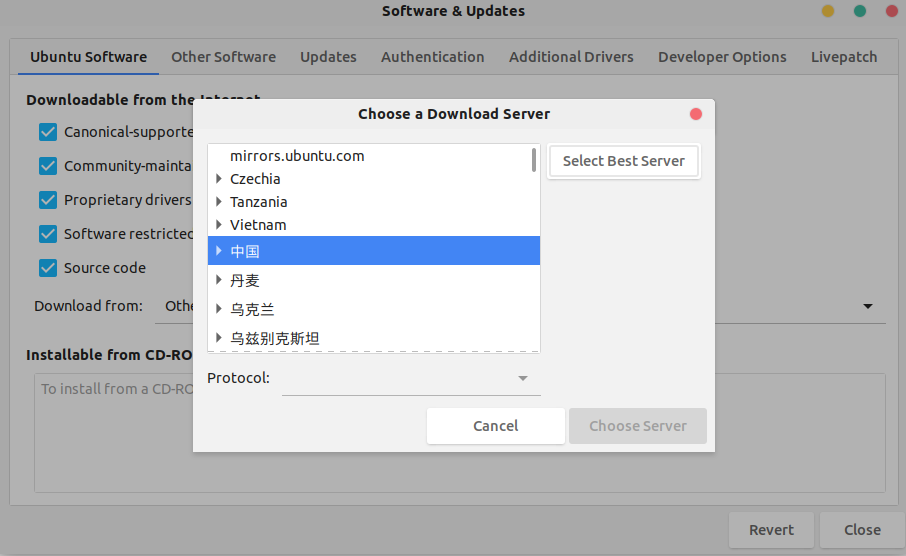
Task: Click the server list scrollbar
Action: pos(534,160)
